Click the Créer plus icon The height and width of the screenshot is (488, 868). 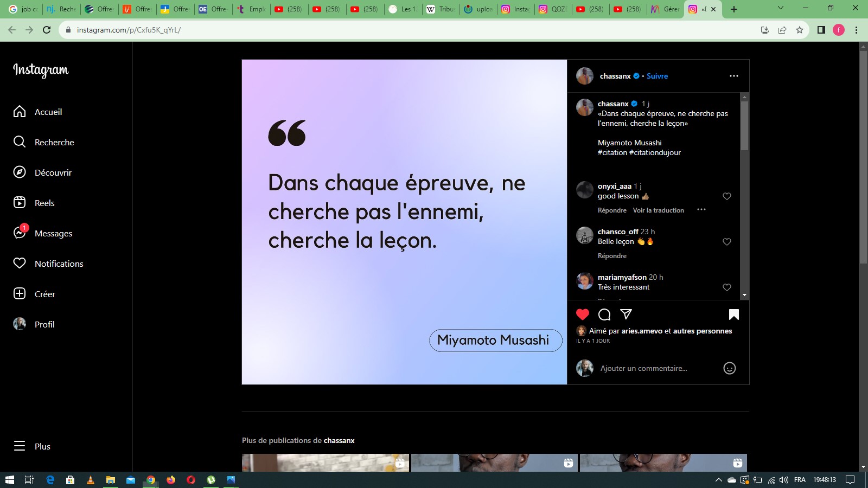pyautogui.click(x=20, y=294)
